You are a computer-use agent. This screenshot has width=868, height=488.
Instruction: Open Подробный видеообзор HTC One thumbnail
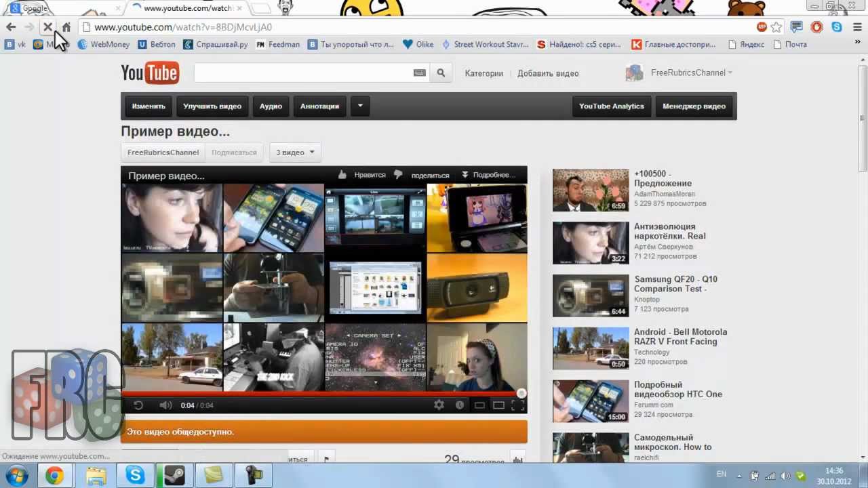point(591,401)
